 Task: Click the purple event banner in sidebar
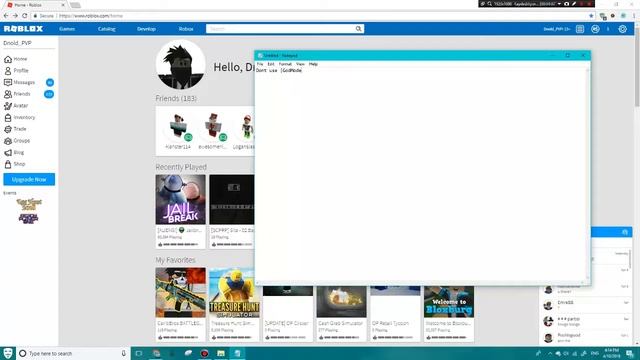(x=29, y=218)
